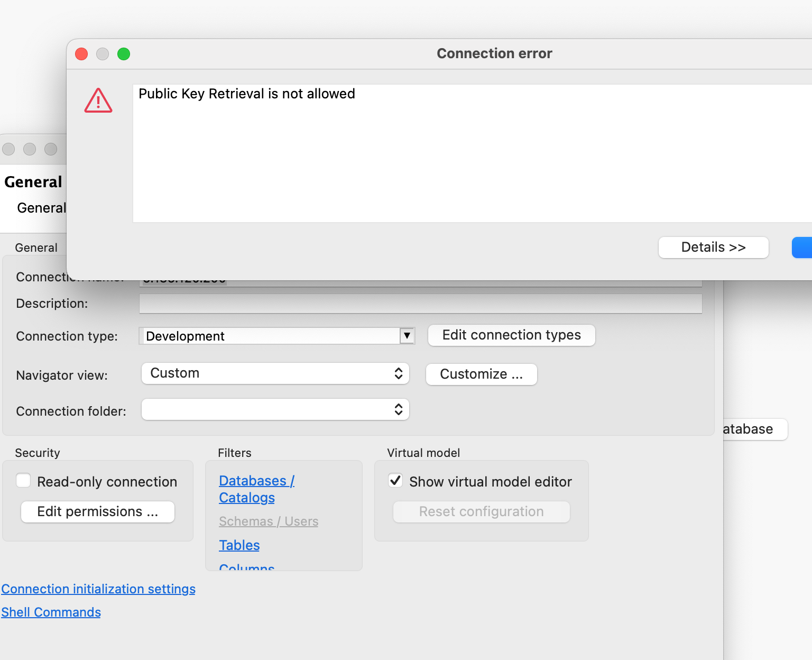Open the Columns filter link
This screenshot has width=812, height=660.
247,567
